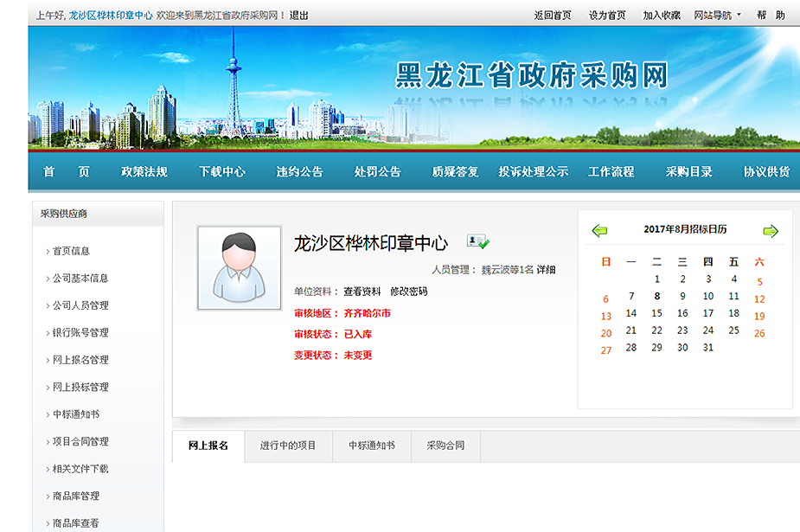Go to previous month with green left arrow
Screen dimensions: 800x532
(x=599, y=231)
